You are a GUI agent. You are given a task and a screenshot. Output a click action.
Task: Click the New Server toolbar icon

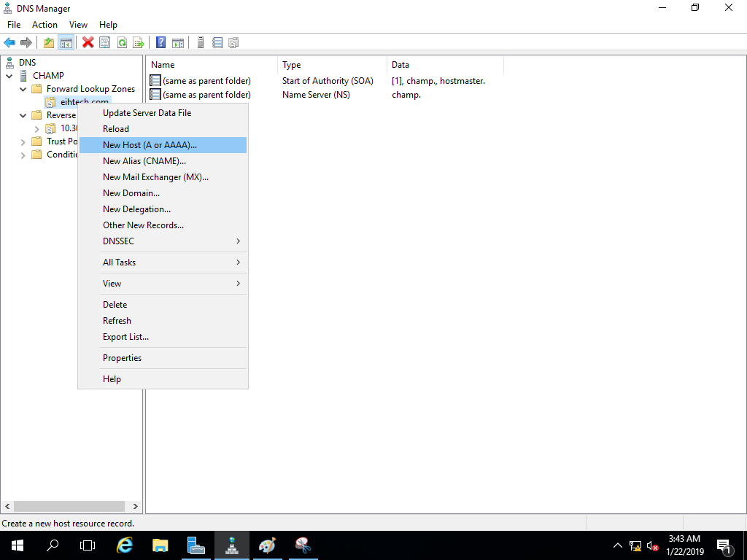click(x=201, y=43)
